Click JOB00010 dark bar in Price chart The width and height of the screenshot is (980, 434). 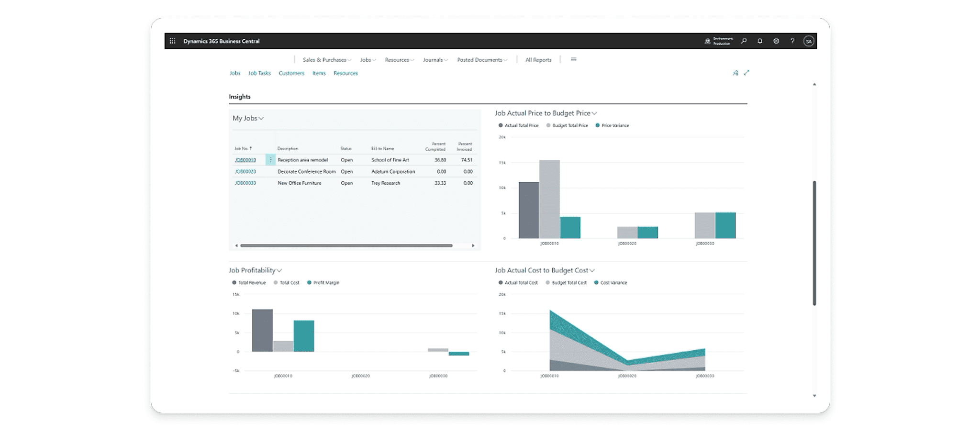tap(529, 210)
